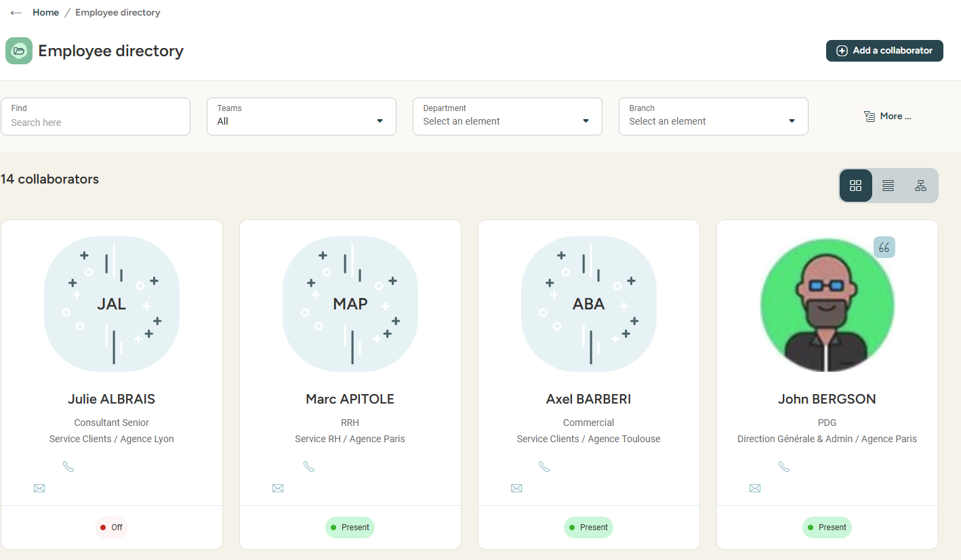Click Employee directory in the breadcrumb
Image resolution: width=961 pixels, height=560 pixels.
point(118,13)
